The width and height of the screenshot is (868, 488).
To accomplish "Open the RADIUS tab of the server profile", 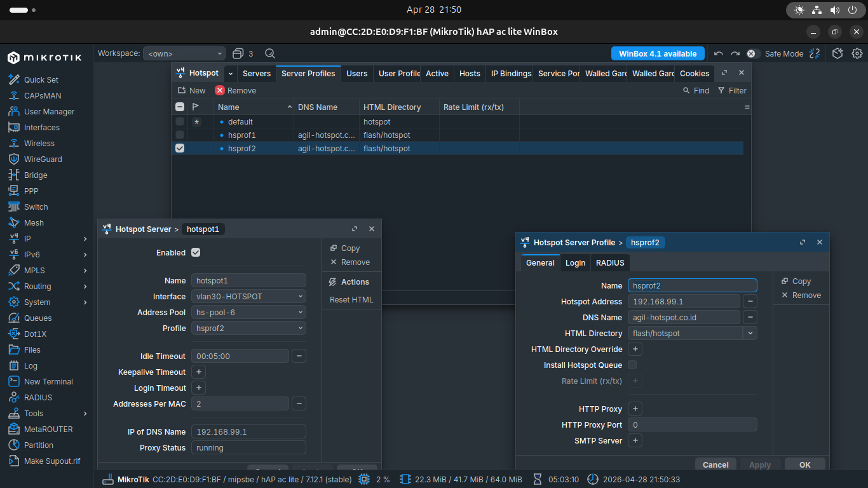I will pyautogui.click(x=610, y=263).
